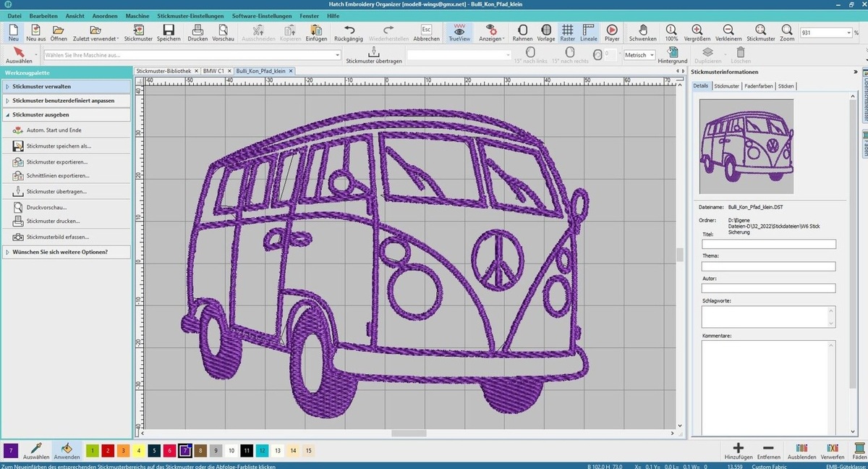Zoom to Stickmuster design extents
This screenshot has height=469, width=868.
click(x=761, y=33)
